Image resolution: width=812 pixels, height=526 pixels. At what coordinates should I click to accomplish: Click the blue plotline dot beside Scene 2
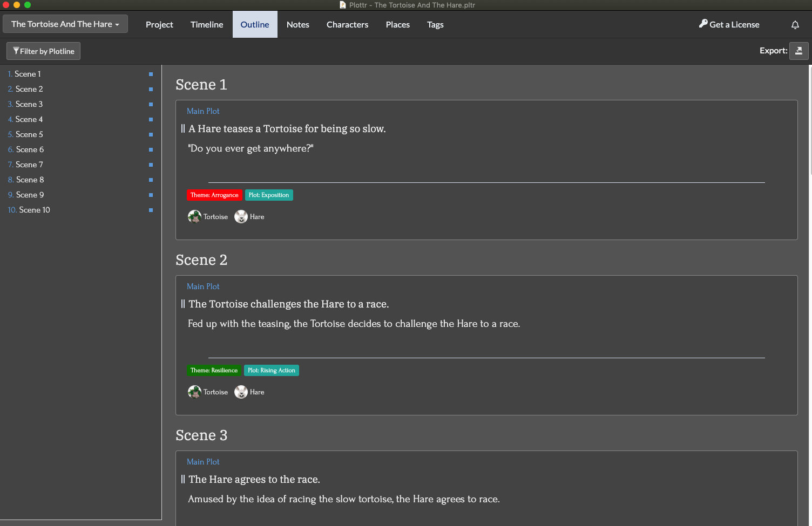point(151,89)
